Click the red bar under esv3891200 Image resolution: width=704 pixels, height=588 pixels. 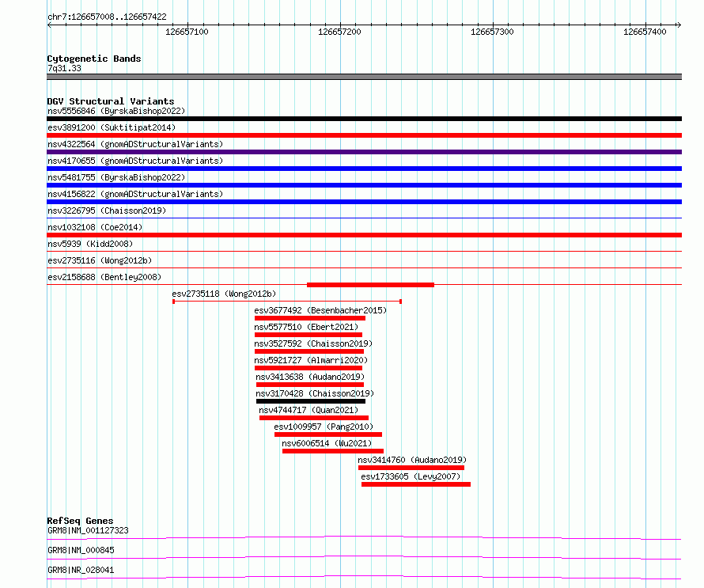[x=364, y=135]
